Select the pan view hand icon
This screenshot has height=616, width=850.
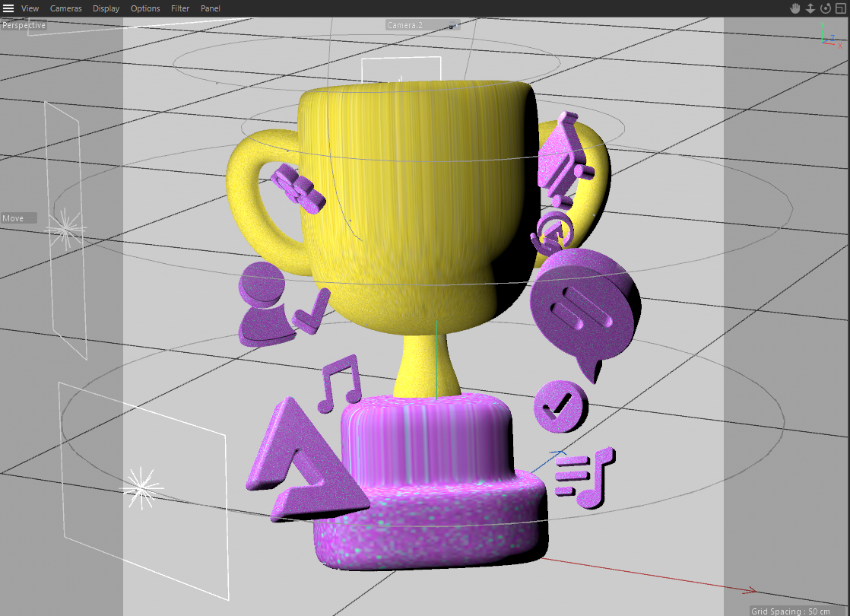pos(794,8)
